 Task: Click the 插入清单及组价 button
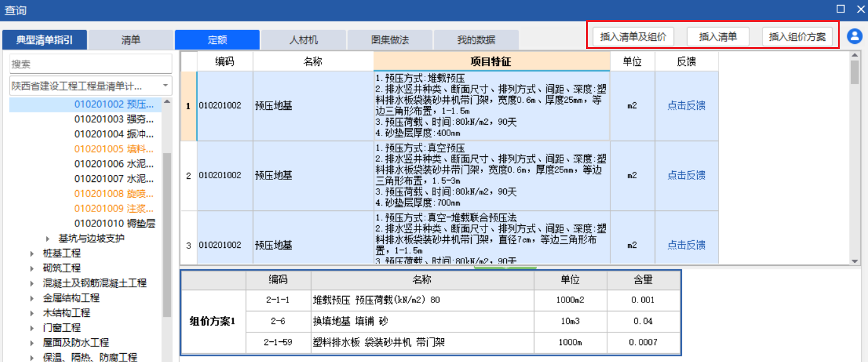[x=632, y=36]
